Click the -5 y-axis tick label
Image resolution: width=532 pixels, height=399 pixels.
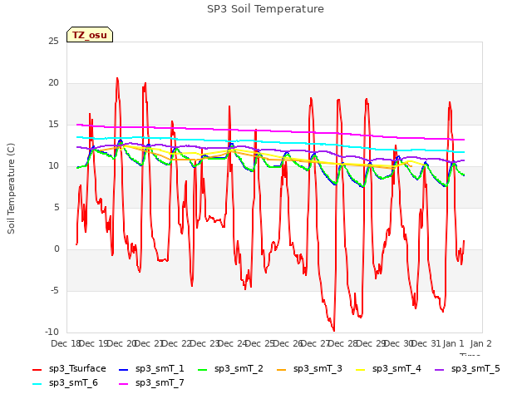[x=55, y=291]
